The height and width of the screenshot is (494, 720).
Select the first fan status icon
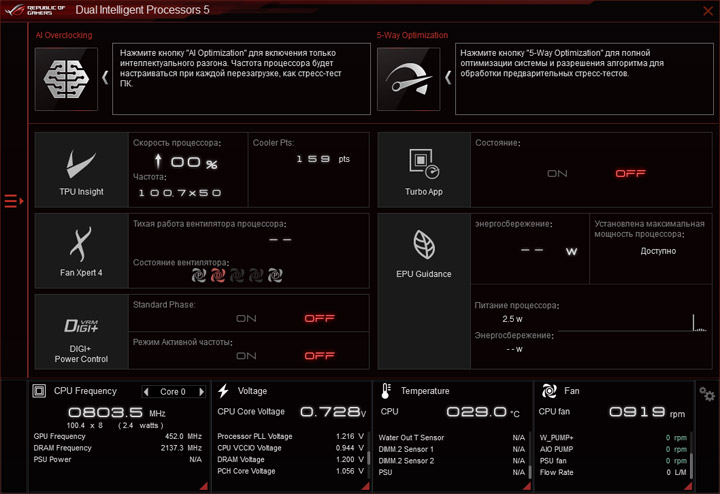[198, 275]
